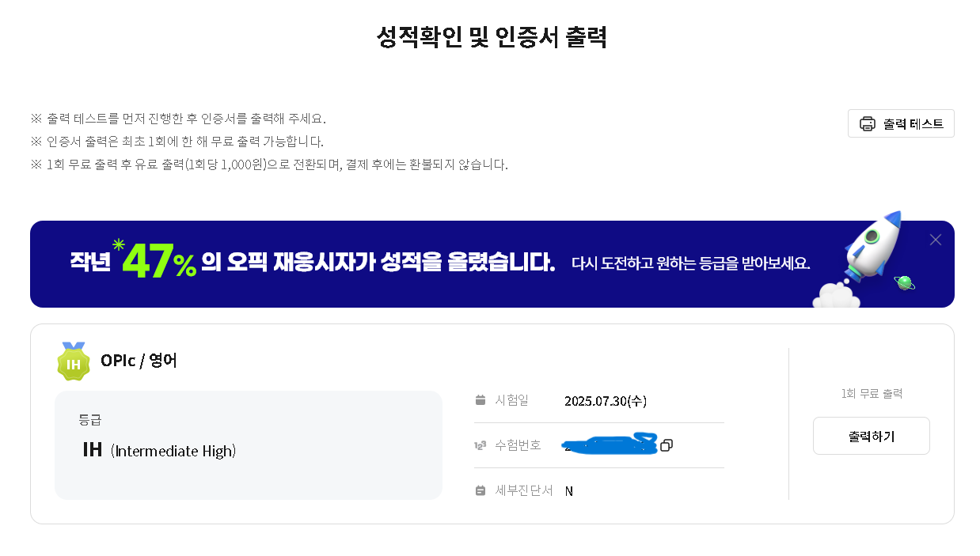
Task: Click the 다시 도전하고 원하는 등급을 받아보세요 banner text
Action: (x=691, y=263)
